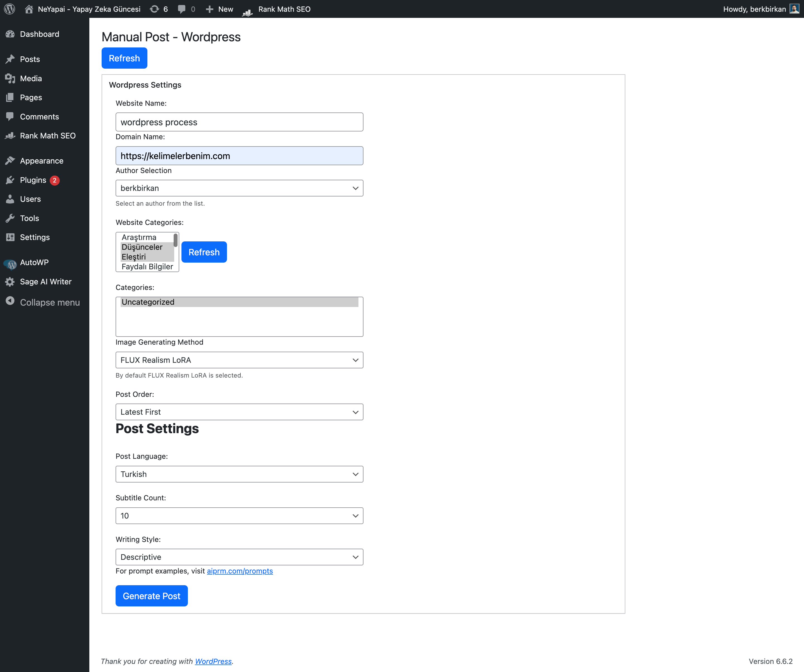Open the Writing Style dropdown
Viewport: 804px width, 672px height.
click(x=239, y=557)
